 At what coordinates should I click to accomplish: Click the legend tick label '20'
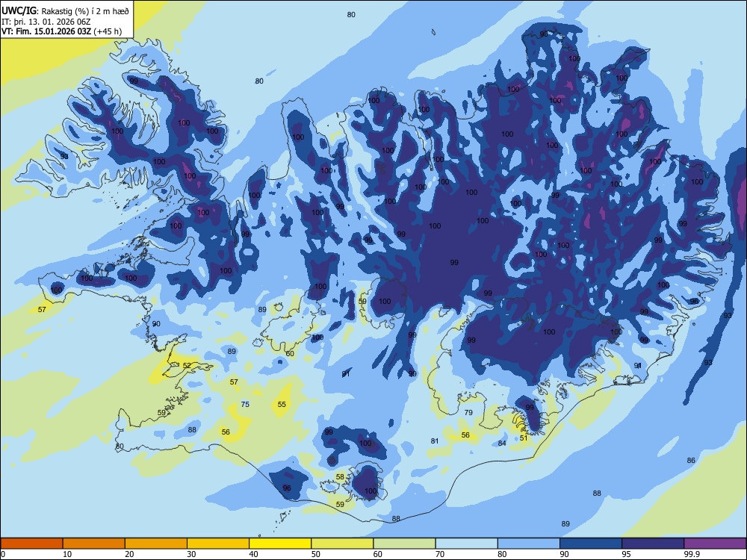pos(129,554)
